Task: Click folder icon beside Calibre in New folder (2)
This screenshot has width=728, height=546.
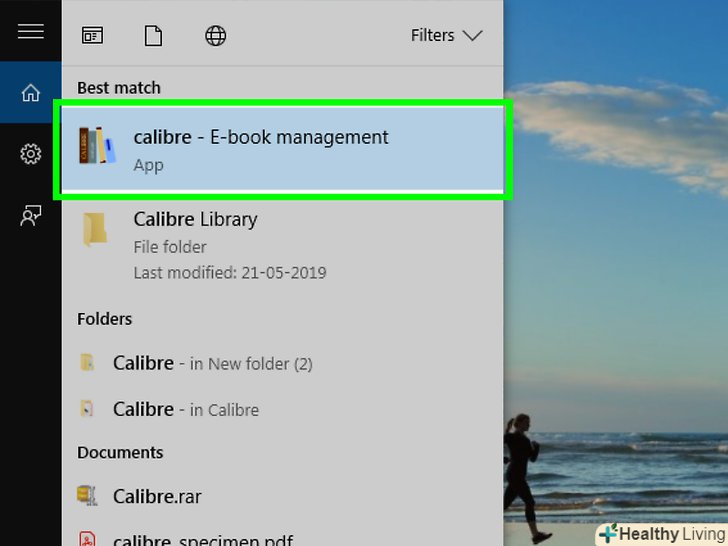Action: 87,362
